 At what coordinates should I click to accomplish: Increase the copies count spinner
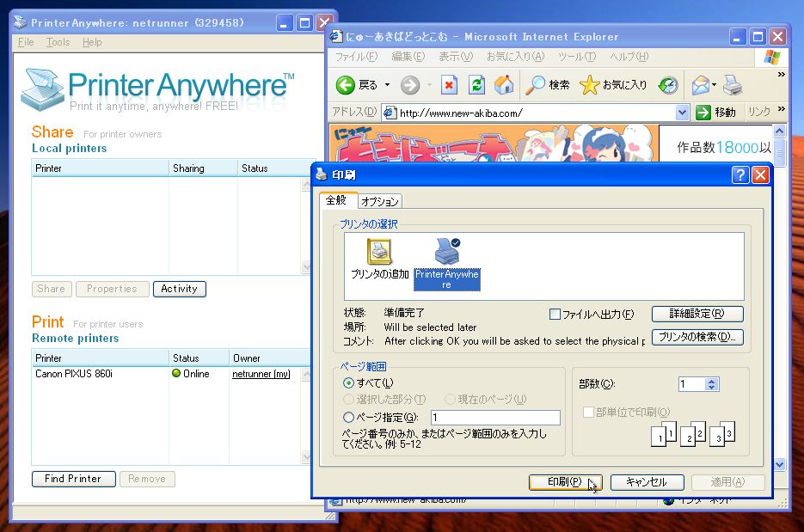pos(711,381)
